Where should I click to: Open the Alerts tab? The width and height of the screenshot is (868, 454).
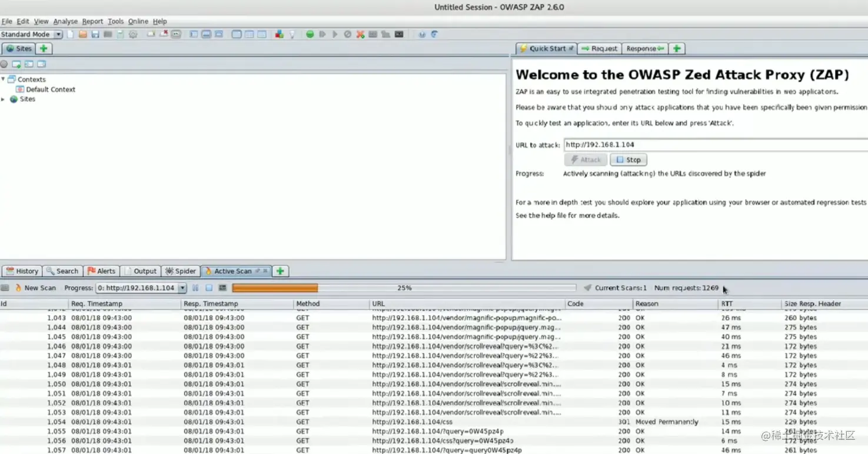pos(101,271)
